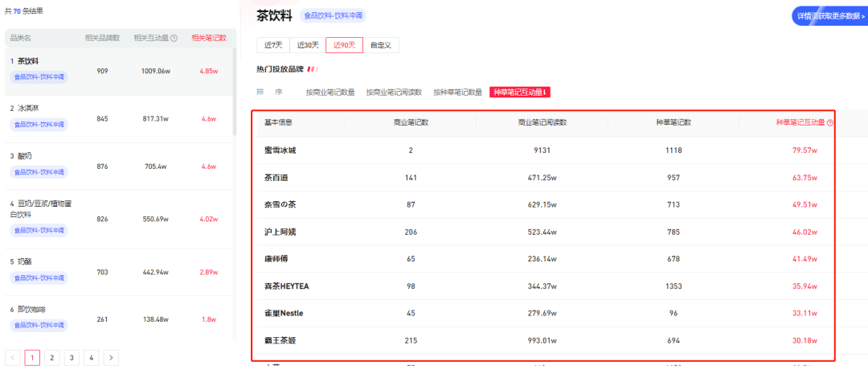Open page 3 in pagination

(x=72, y=357)
